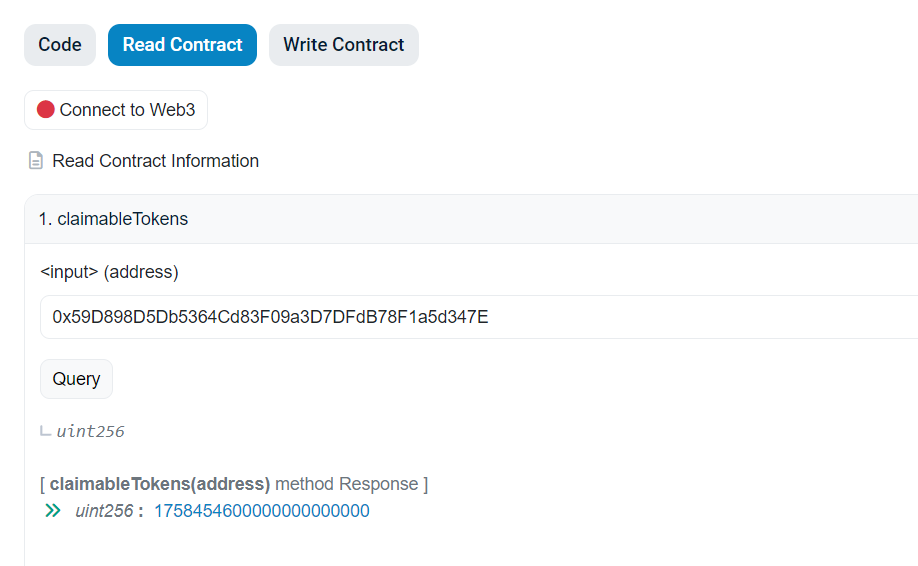The width and height of the screenshot is (918, 566).
Task: Click the return-type corner arrow icon
Action: tap(45, 432)
